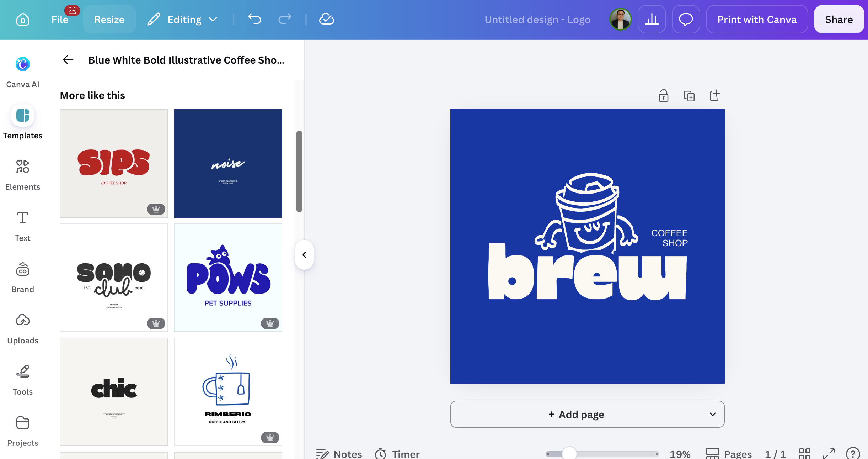Open the user profile avatar
The width and height of the screenshot is (868, 459).
(x=620, y=20)
